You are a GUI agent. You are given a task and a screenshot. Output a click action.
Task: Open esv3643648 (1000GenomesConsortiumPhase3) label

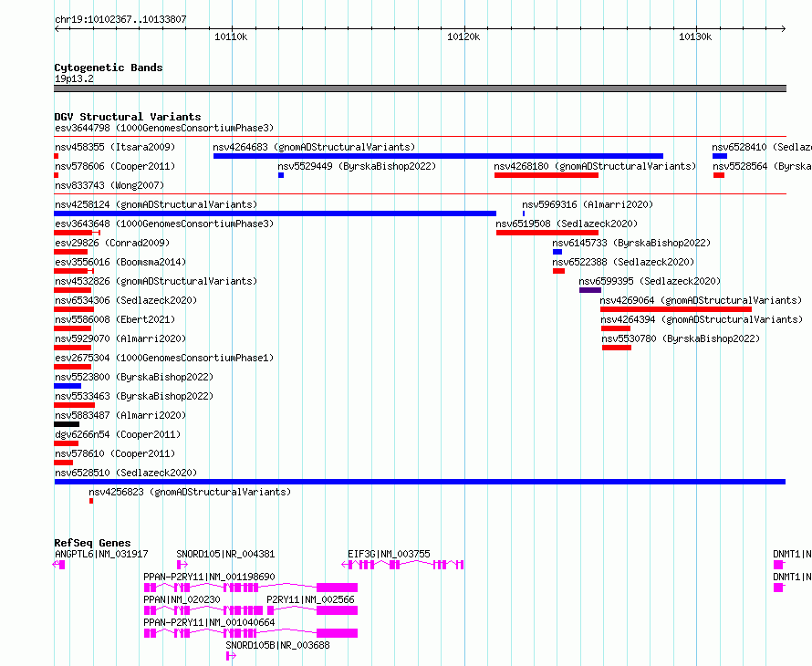coord(164,224)
